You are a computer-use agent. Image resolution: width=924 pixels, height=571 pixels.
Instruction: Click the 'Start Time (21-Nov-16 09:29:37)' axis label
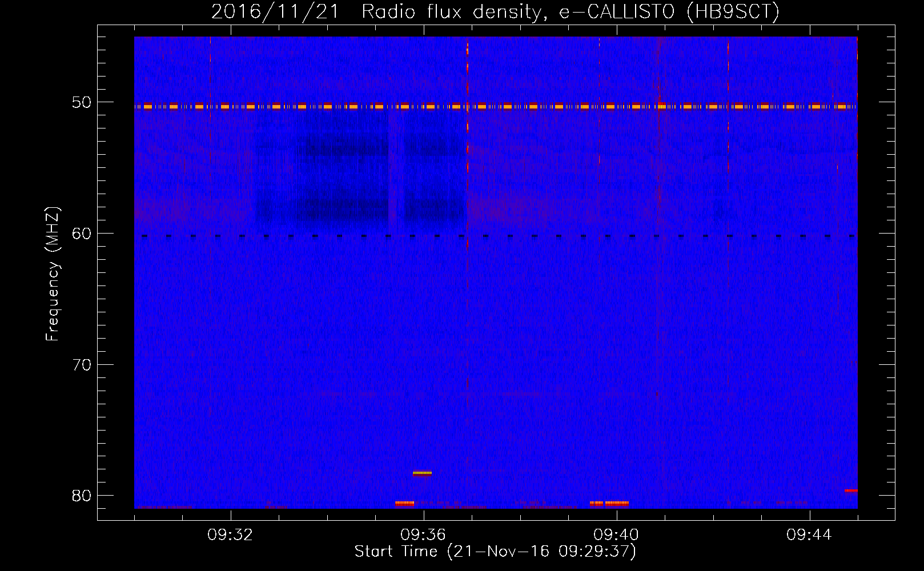coord(495,552)
